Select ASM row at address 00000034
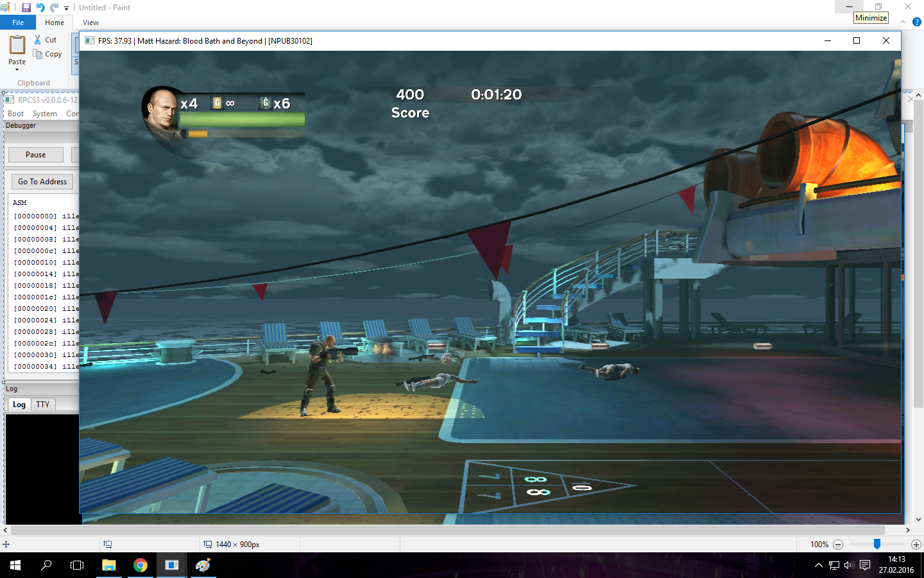 pos(46,367)
